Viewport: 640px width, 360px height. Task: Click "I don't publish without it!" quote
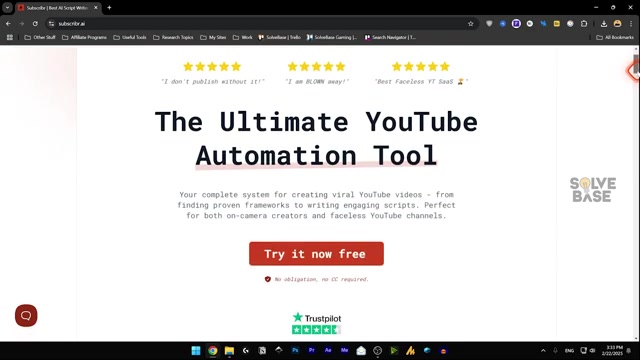tap(213, 82)
